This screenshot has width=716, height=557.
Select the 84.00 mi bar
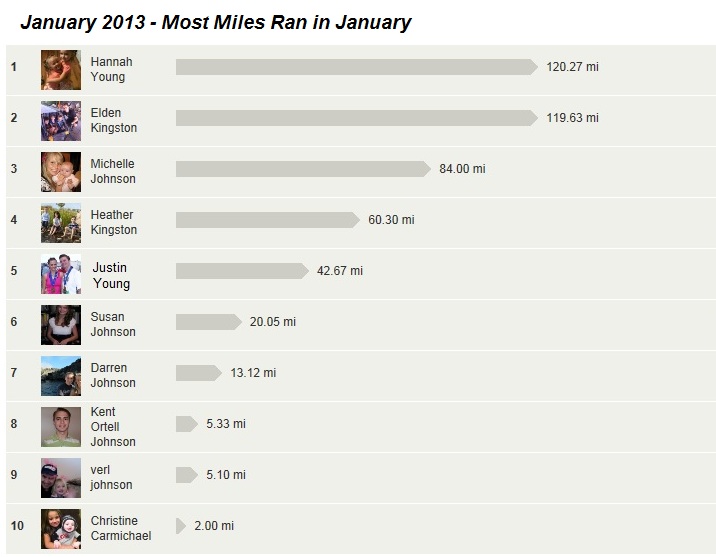(x=303, y=169)
